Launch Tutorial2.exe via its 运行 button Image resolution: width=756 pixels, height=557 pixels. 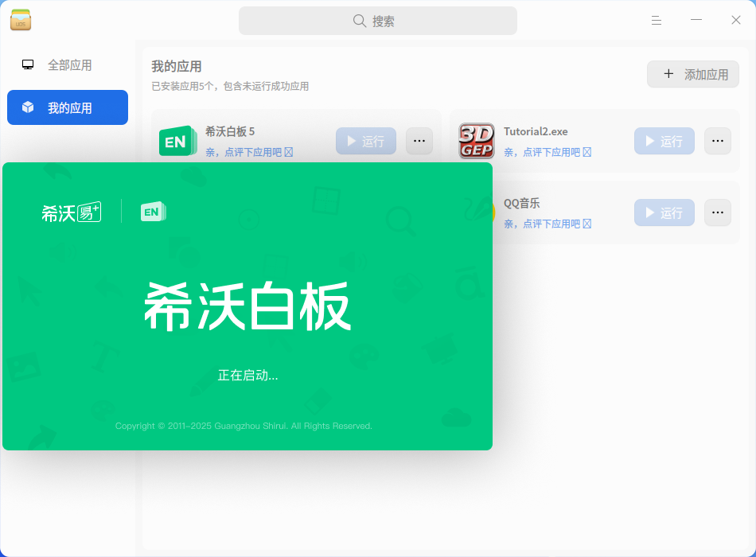click(x=664, y=141)
